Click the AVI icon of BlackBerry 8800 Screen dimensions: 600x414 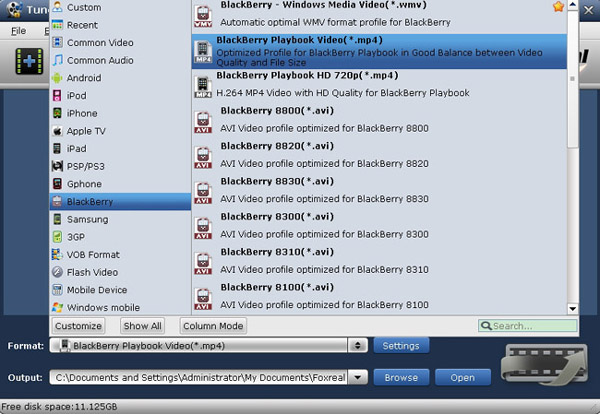point(203,122)
